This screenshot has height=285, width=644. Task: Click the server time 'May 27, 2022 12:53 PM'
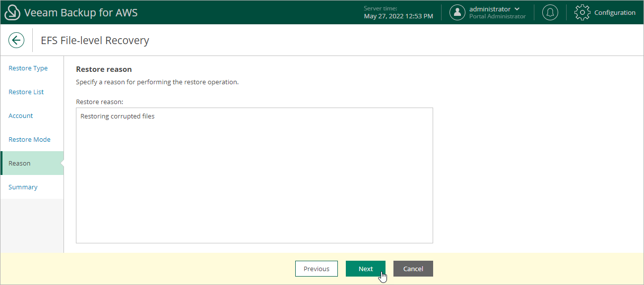(x=398, y=16)
